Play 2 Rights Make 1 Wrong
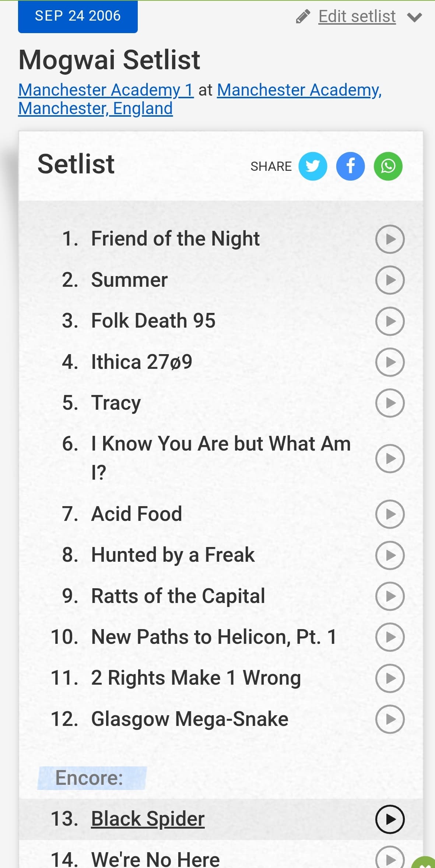Viewport: 435px width, 868px height. [390, 678]
